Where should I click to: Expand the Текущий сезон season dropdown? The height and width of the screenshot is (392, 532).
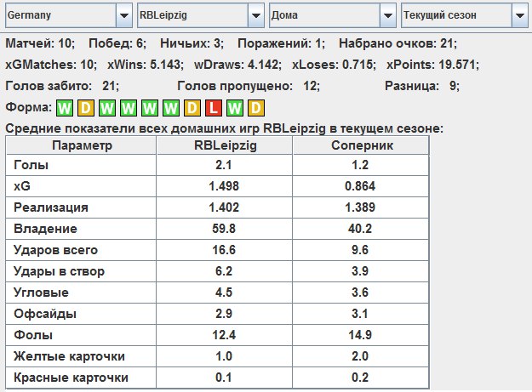[465, 15]
